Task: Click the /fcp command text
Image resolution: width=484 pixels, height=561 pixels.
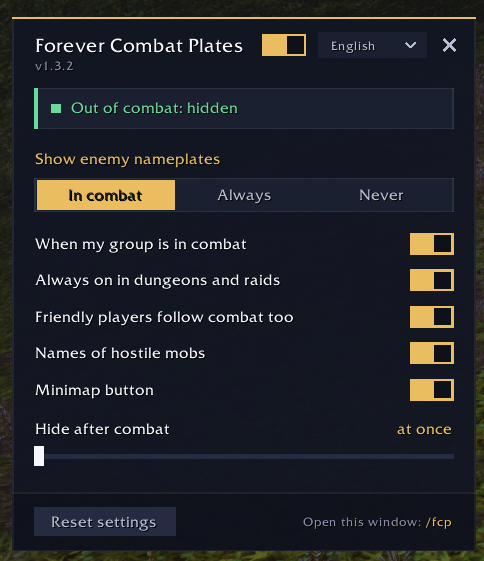Action: pos(439,522)
